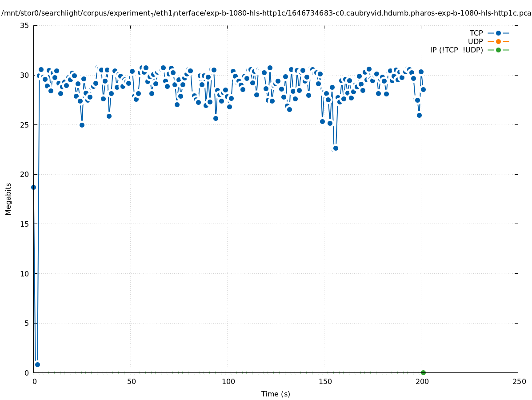Click the "Megabits" y-axis label

click(8, 199)
